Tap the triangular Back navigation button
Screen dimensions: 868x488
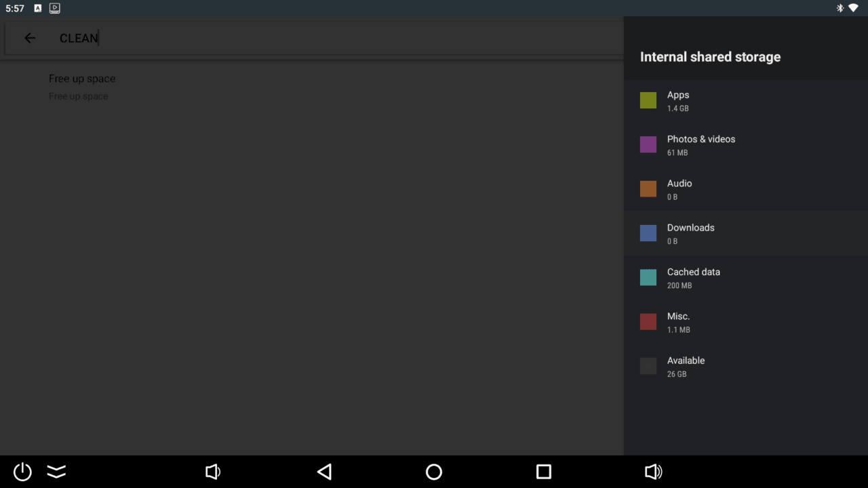tap(325, 472)
